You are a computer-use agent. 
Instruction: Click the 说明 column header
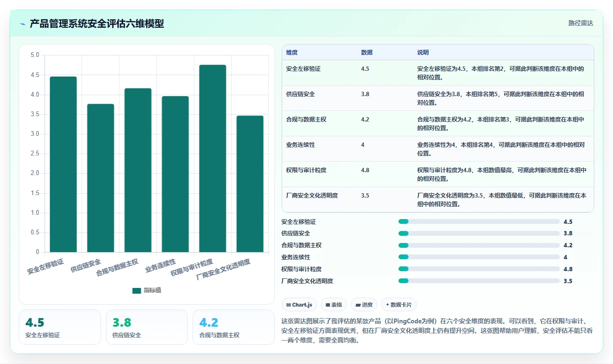(x=423, y=53)
